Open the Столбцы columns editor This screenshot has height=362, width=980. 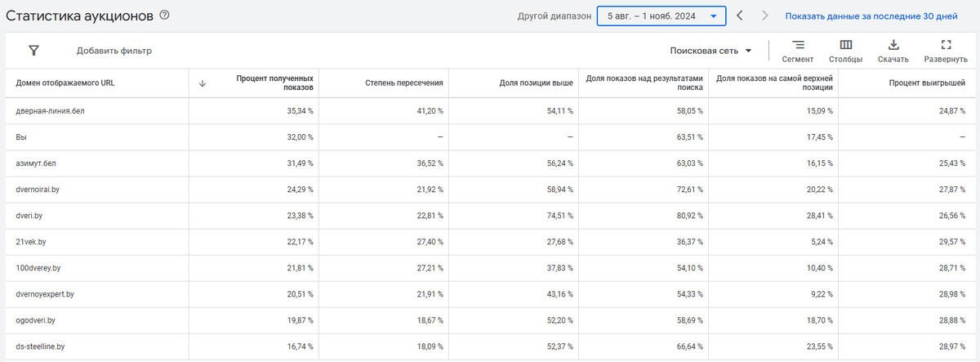pos(845,51)
